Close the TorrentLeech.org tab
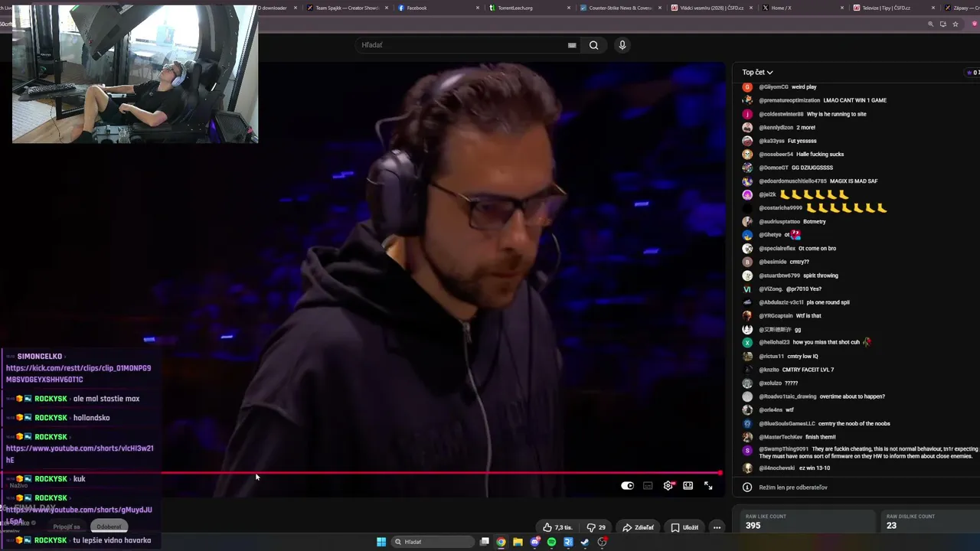 (x=569, y=8)
